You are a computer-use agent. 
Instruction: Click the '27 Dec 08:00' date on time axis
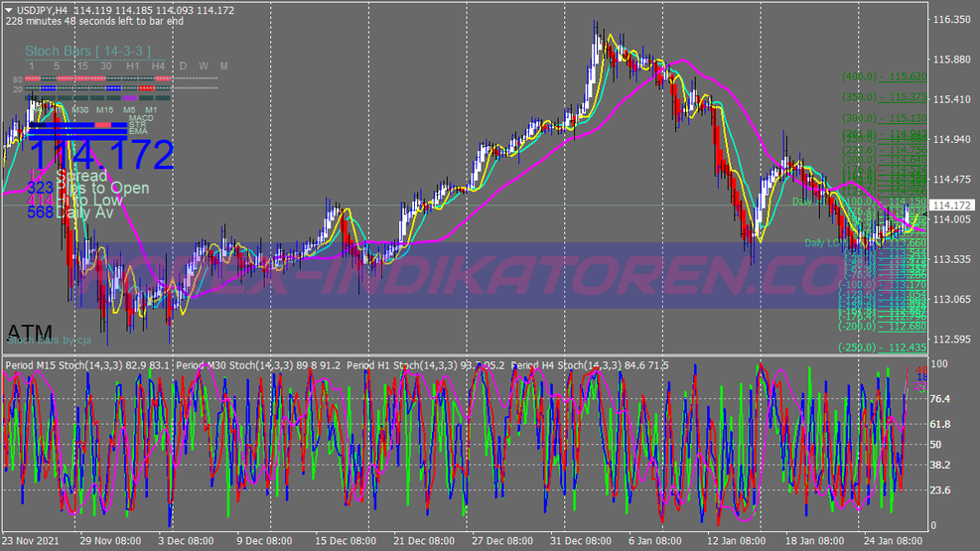[x=501, y=541]
